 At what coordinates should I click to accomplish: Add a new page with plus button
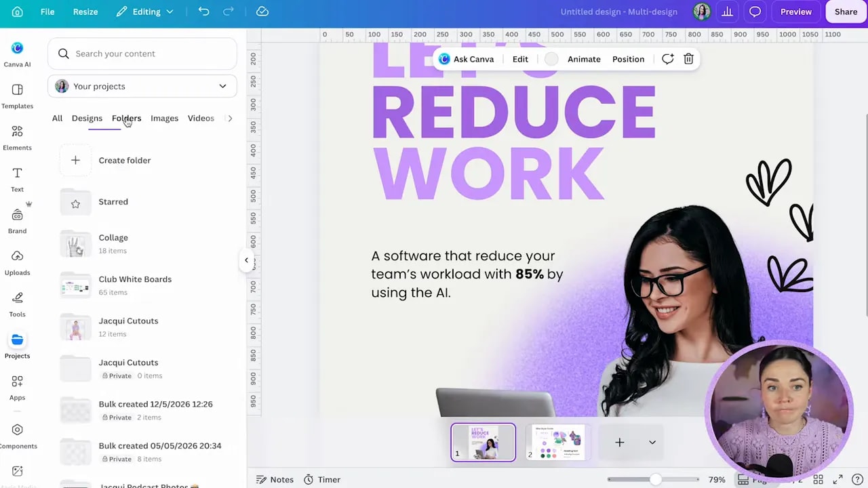click(619, 443)
